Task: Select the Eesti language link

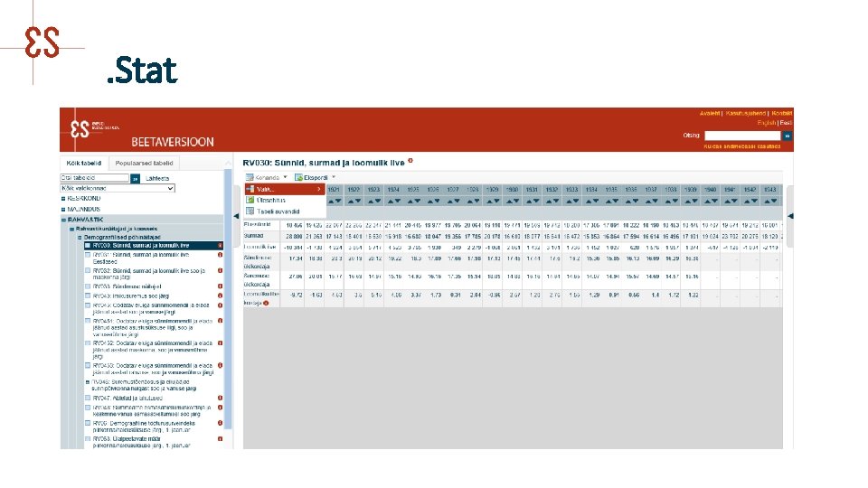Action: [786, 123]
